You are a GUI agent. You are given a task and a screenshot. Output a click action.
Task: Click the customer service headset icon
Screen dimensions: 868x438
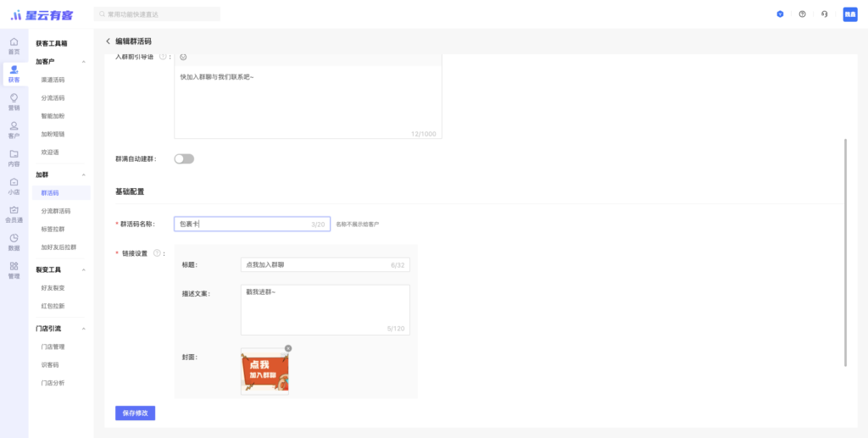point(824,14)
